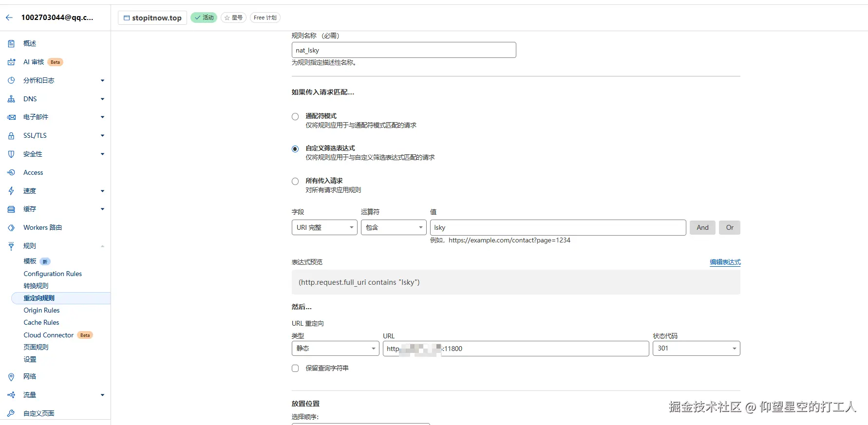Click the 电子邮件 envelope icon

pos(11,117)
